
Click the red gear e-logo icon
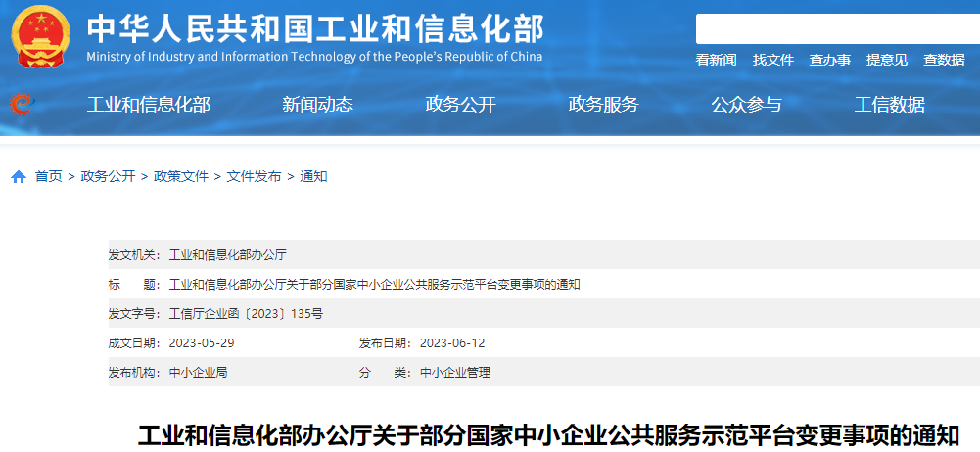(x=22, y=105)
